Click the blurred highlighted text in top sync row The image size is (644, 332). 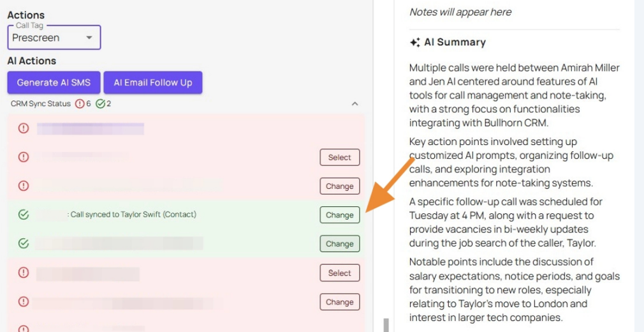tap(90, 129)
